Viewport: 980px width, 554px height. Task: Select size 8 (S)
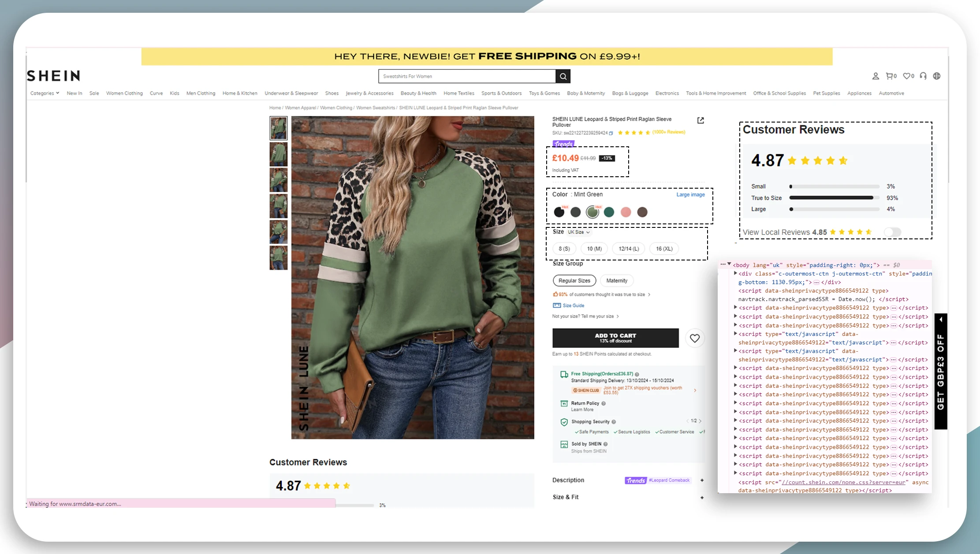pyautogui.click(x=564, y=249)
